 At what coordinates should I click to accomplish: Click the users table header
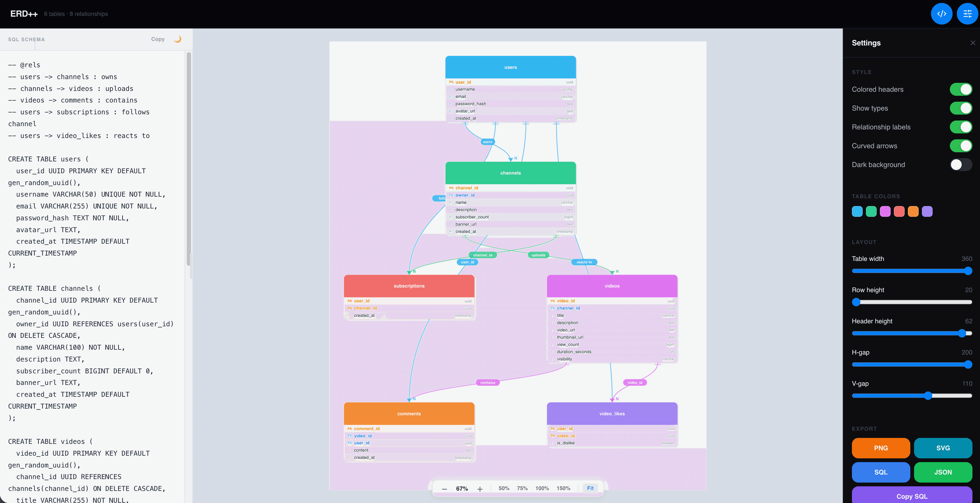(x=510, y=67)
